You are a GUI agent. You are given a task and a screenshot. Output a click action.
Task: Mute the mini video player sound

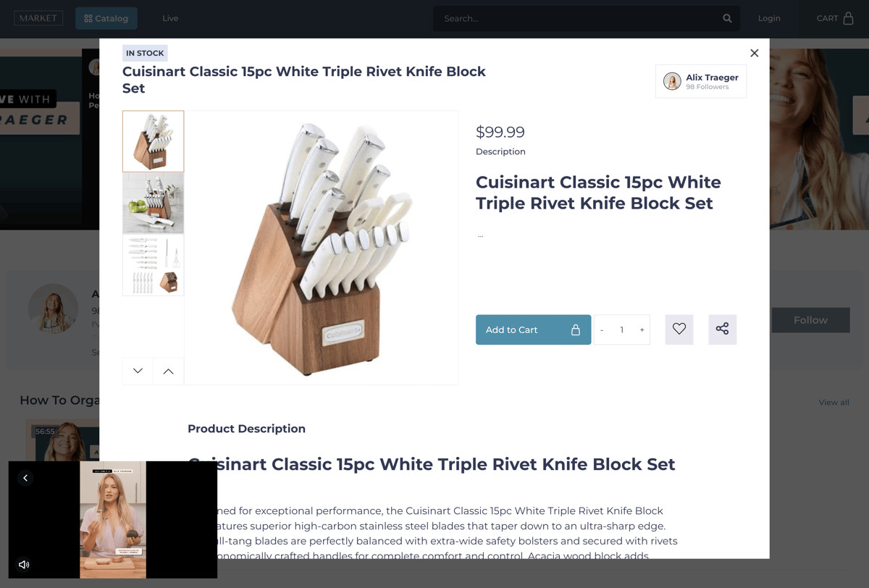24,564
